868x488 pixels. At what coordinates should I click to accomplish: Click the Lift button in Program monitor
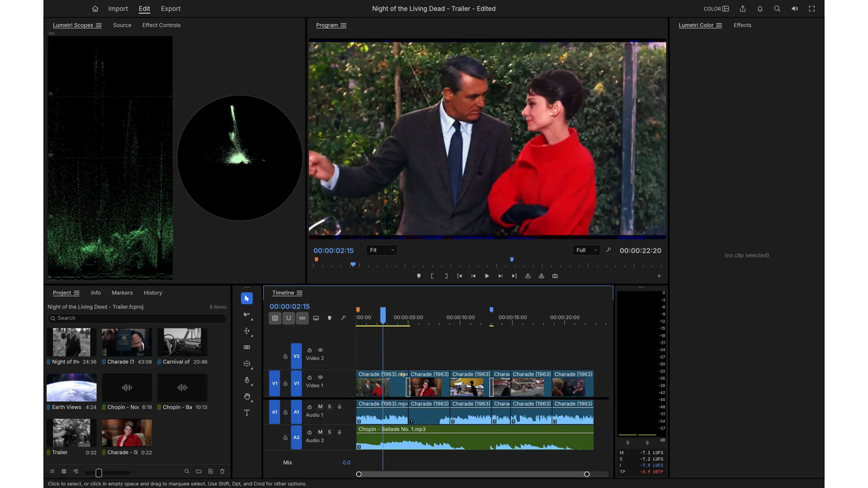[x=528, y=276]
